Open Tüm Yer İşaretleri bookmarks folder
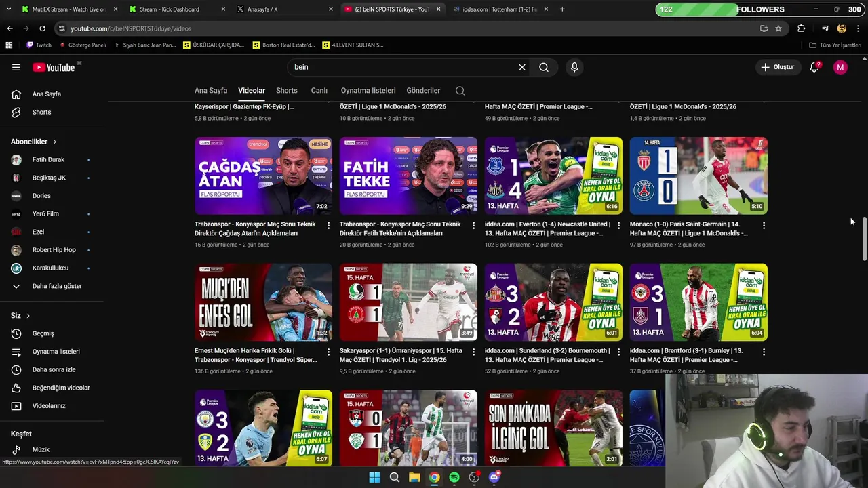 pyautogui.click(x=835, y=45)
